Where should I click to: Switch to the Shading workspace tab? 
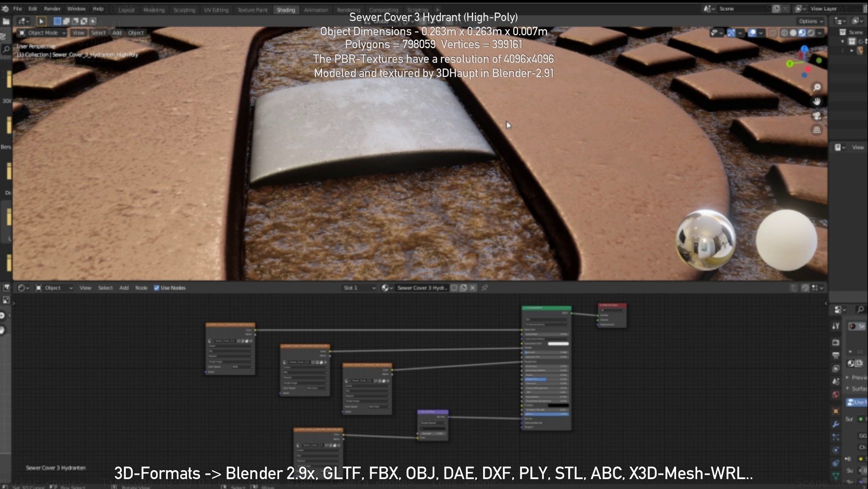click(286, 10)
